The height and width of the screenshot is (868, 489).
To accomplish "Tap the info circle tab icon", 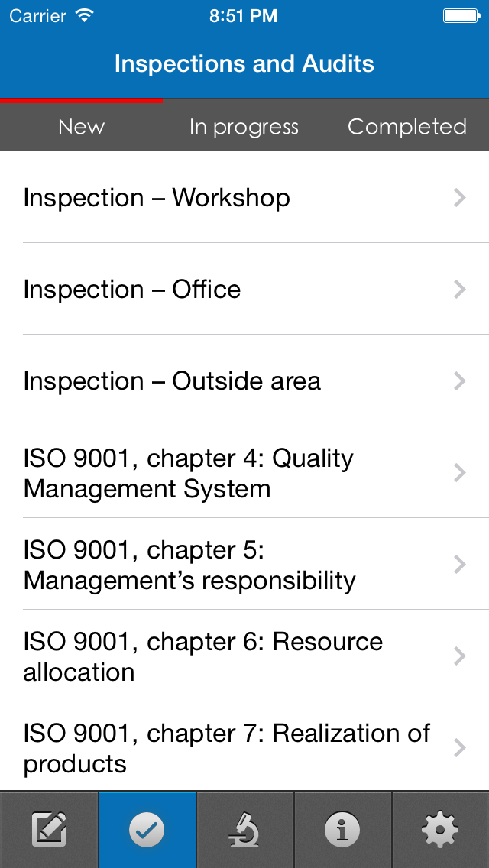I will pyautogui.click(x=342, y=829).
